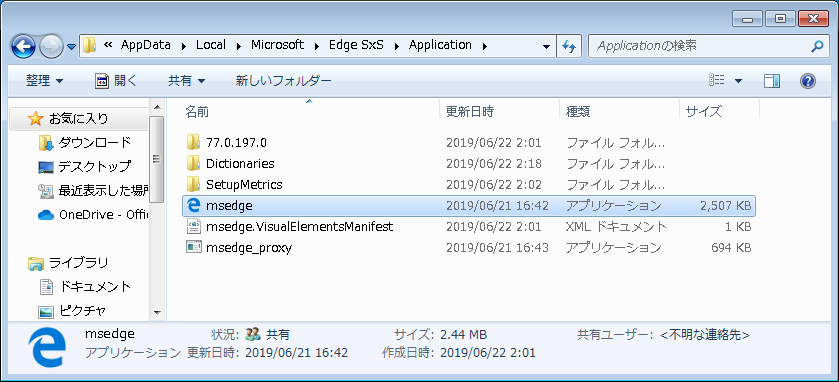Open OneDrive - Office in navigation pane

pos(103,215)
